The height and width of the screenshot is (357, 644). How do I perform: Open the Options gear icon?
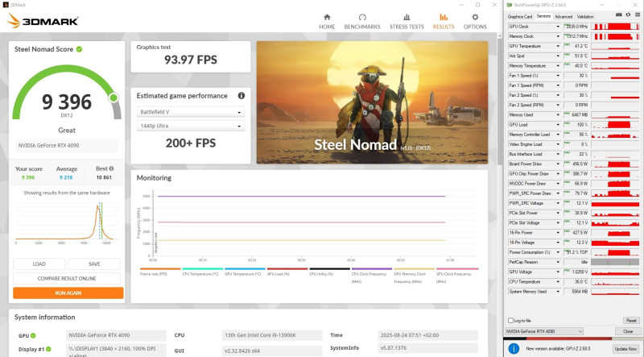point(475,17)
